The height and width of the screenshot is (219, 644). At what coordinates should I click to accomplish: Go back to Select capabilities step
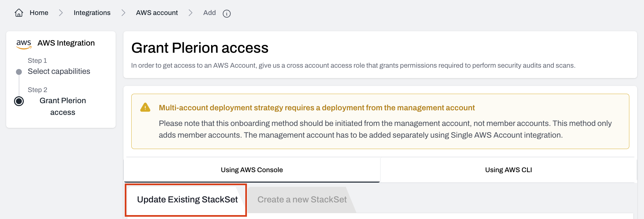pyautogui.click(x=59, y=71)
